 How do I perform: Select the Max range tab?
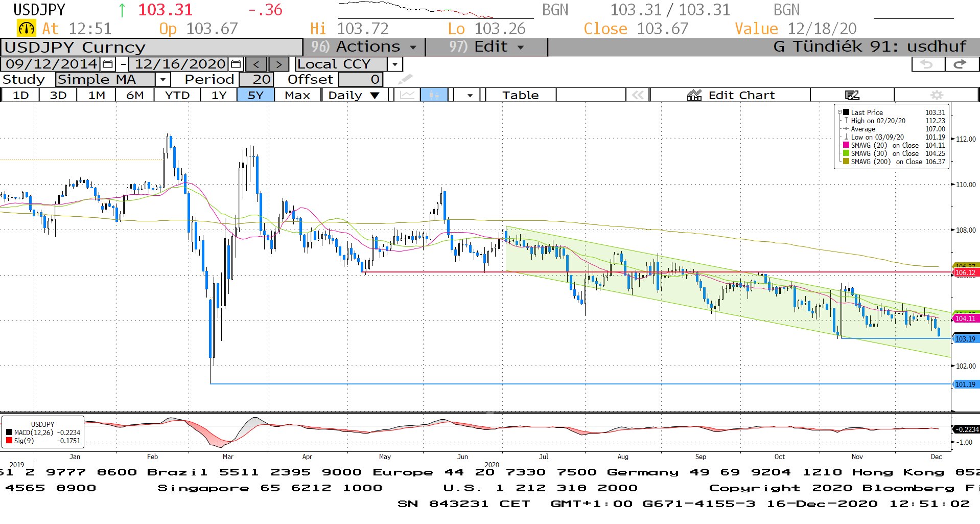pos(297,95)
